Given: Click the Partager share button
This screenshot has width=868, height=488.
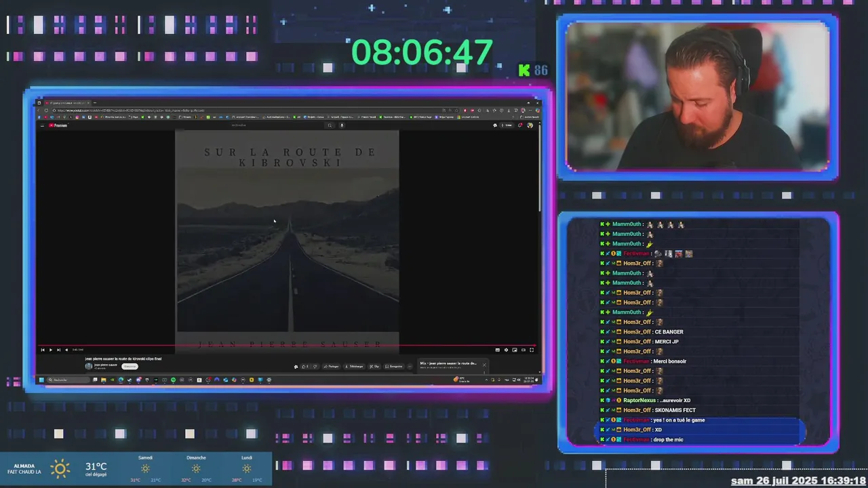Looking at the screenshot, I should pos(331,367).
